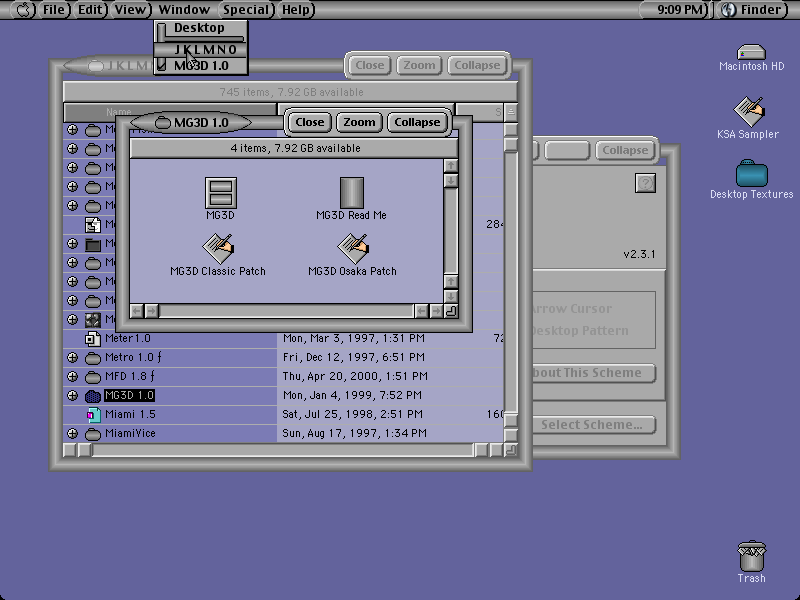Click Collapse button in the rear scheme window

[626, 151]
